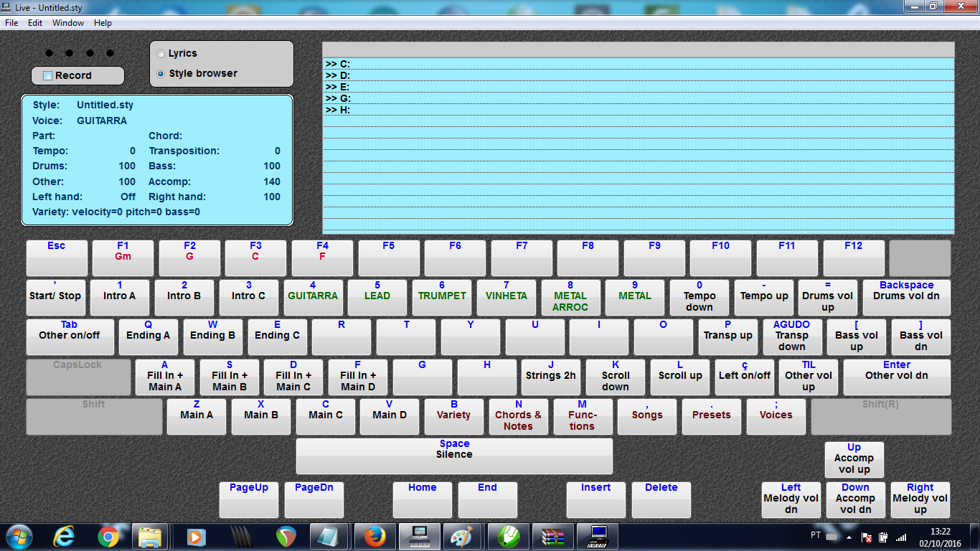Open the Help menu
Image resolution: width=980 pixels, height=551 pixels.
pyautogui.click(x=103, y=23)
